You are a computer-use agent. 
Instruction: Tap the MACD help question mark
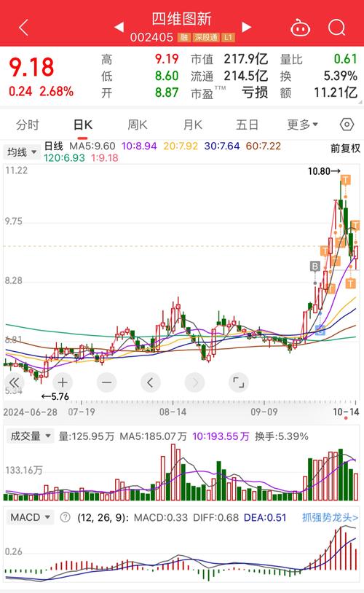tap(65, 517)
